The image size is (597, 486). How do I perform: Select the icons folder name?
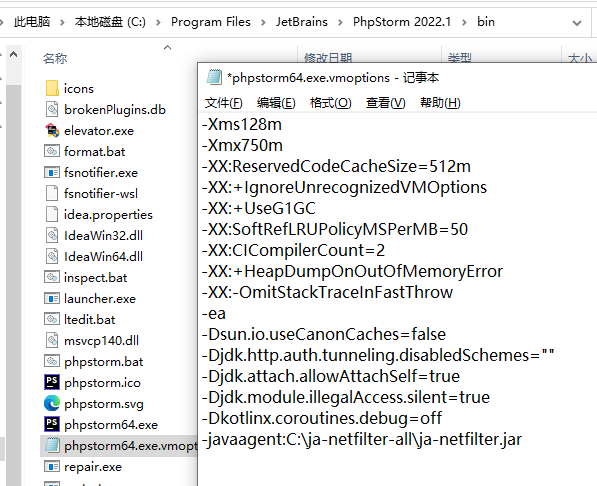pyautogui.click(x=79, y=89)
